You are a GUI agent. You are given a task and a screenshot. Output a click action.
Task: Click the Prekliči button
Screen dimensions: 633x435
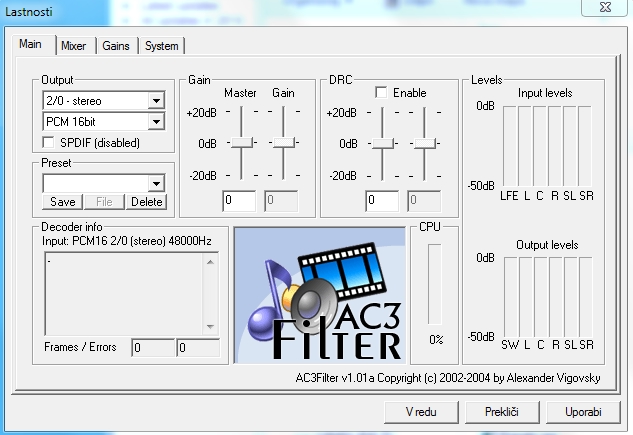coord(502,412)
